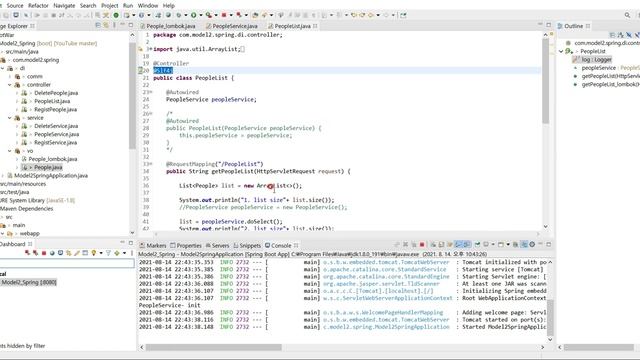Click the Console horizontal scrollbar

[213, 347]
